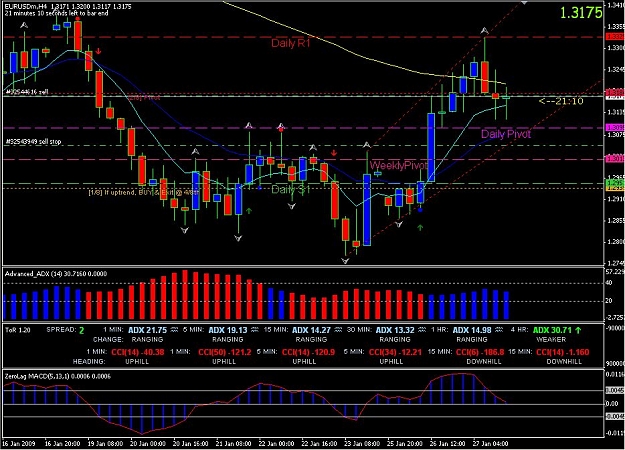Click CCI(14) -120.9 value
Viewport: 625px width, 450px height.
[309, 352]
